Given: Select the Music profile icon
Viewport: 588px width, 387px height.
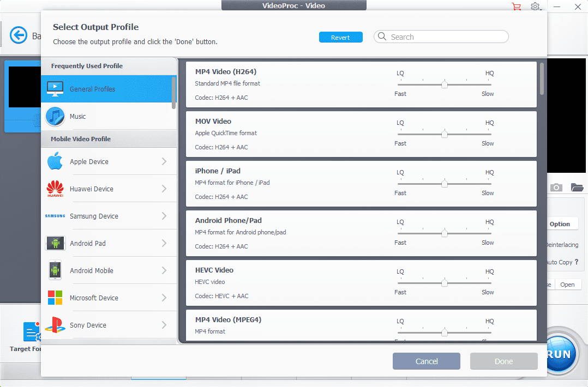Looking at the screenshot, I should [x=55, y=117].
